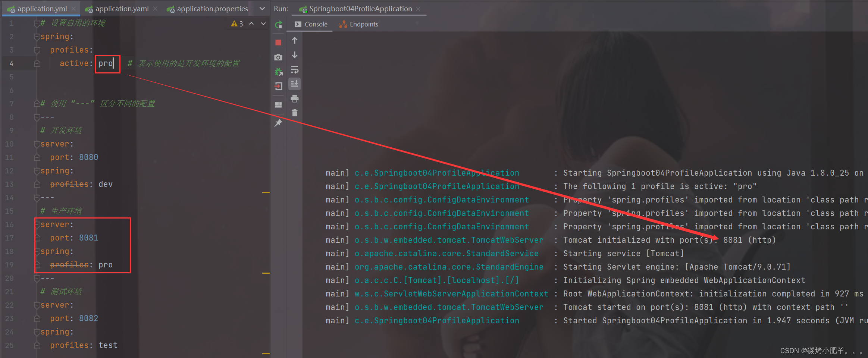This screenshot has height=358, width=868.
Task: Click the exit icon in Run toolbar
Action: tap(278, 86)
